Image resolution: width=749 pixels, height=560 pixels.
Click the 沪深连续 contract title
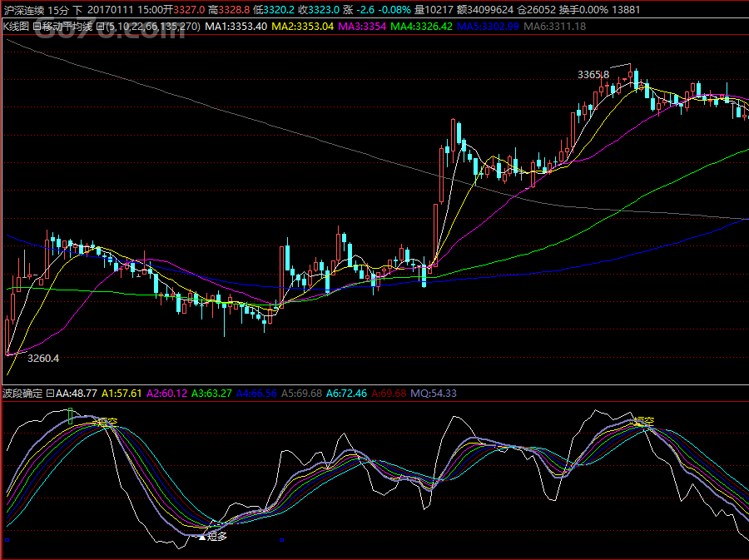point(23,10)
